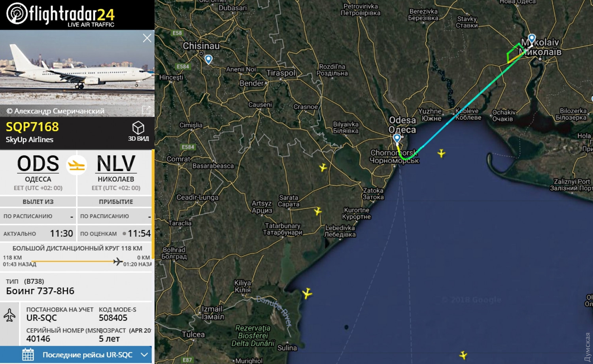Image resolution: width=593 pixels, height=364 pixels.
Task: Click the calendar icon for recent flights
Action: point(28,355)
